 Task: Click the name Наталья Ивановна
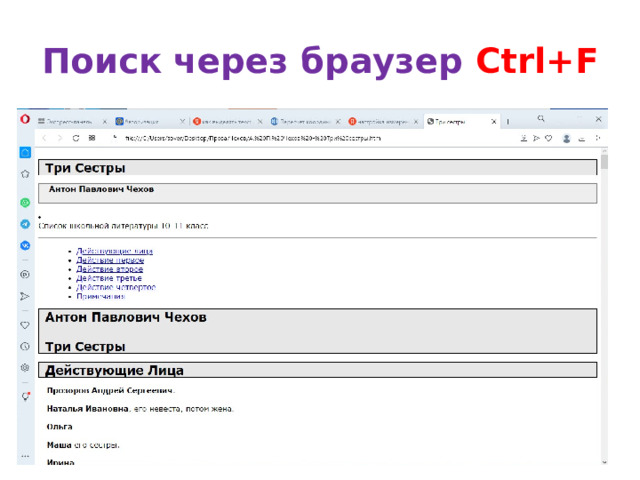click(x=87, y=409)
